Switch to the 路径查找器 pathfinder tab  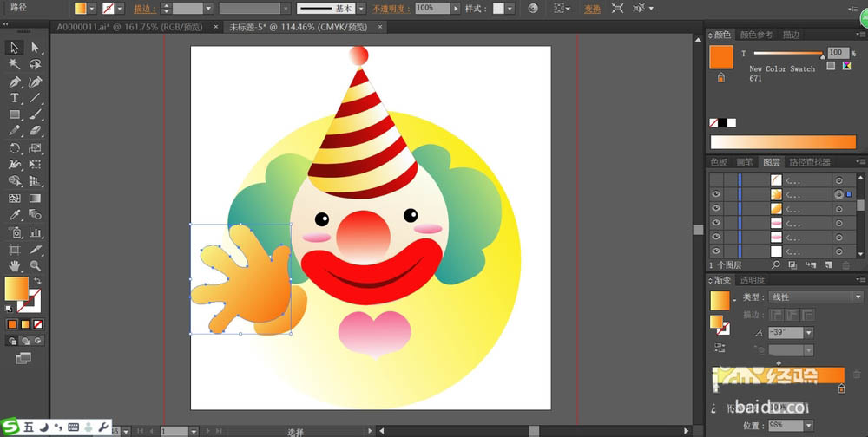pyautogui.click(x=810, y=162)
